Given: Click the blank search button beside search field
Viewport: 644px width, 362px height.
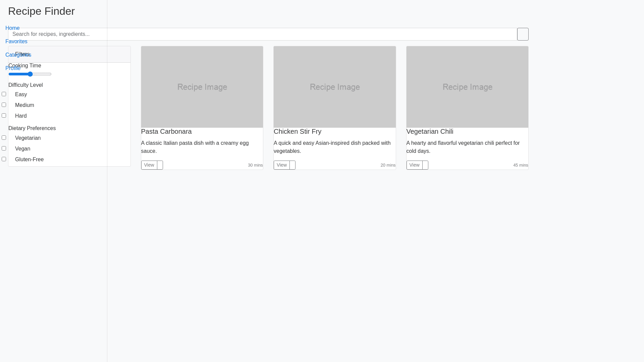Looking at the screenshot, I should pos(523,34).
